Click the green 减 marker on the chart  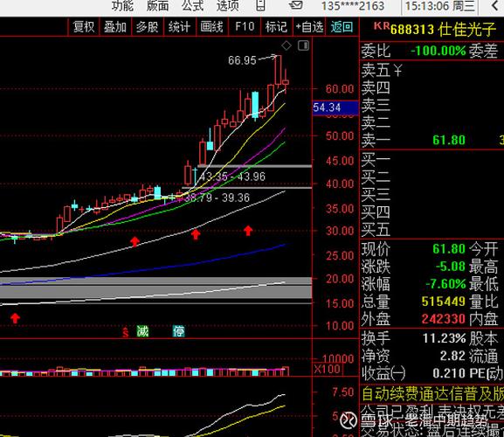(142, 331)
